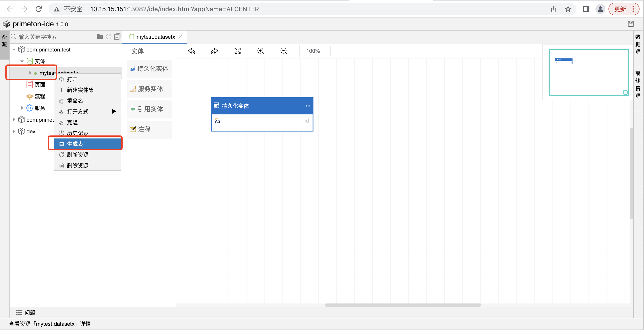Click the refresh icon beside search box
Screen dimensions: 644x330
[109, 37]
